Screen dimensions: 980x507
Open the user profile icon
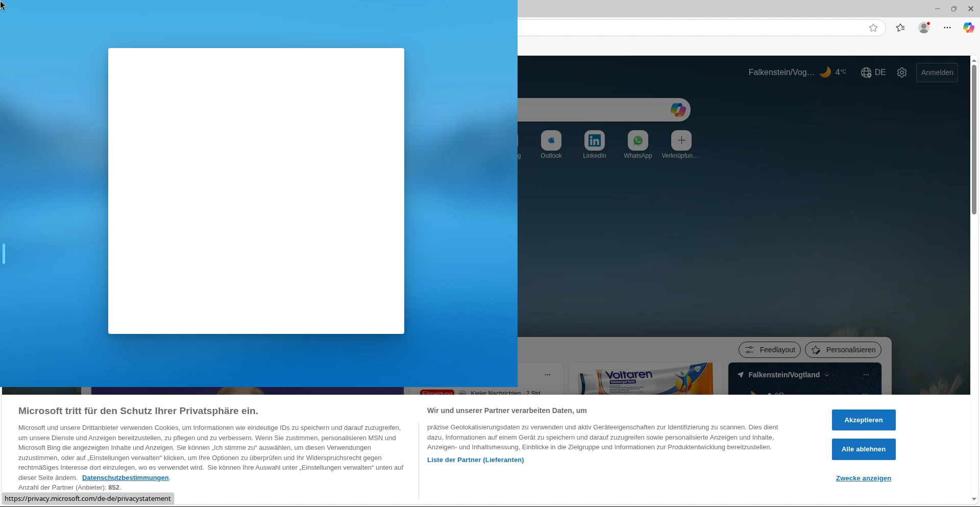[924, 28]
